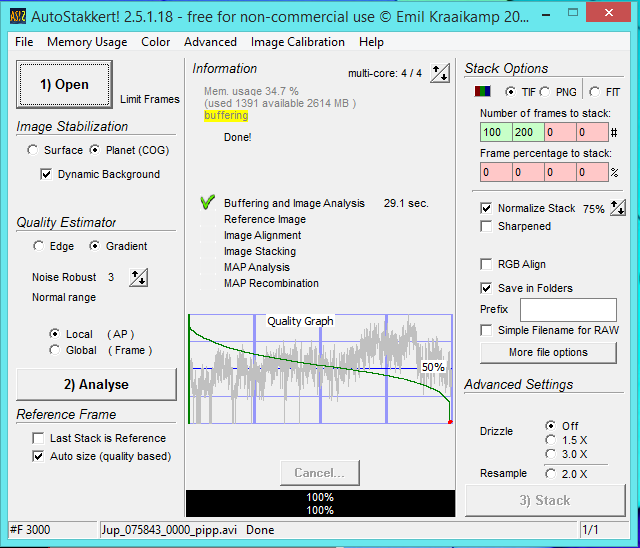Click the Limit Frames label
Viewport: 640px width, 548px height.
pyautogui.click(x=150, y=99)
